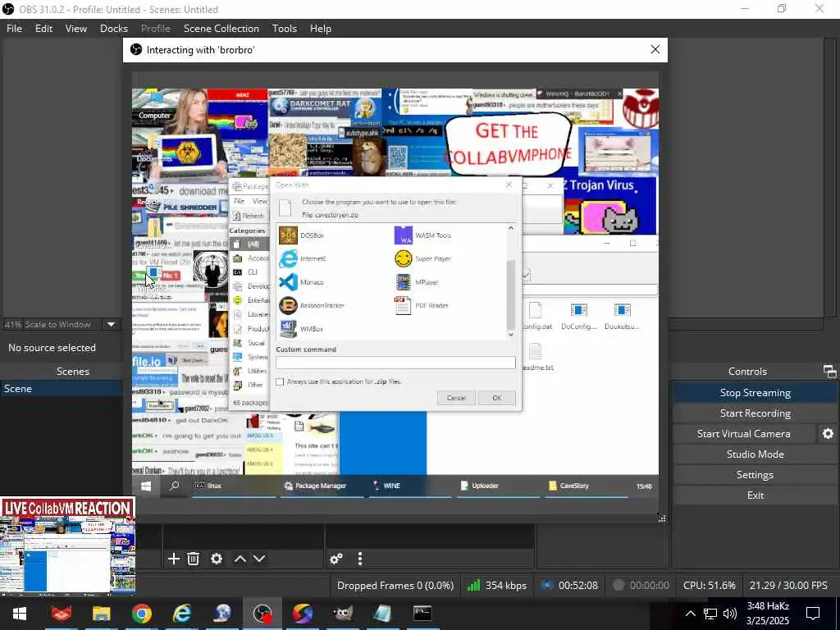Click the volume icon in system tray
Screen dimensions: 840x630
coord(729,614)
